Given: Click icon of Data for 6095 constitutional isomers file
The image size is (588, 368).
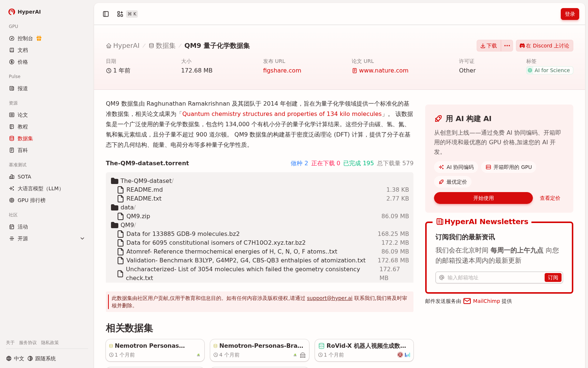Looking at the screenshot, I should click(120, 243).
